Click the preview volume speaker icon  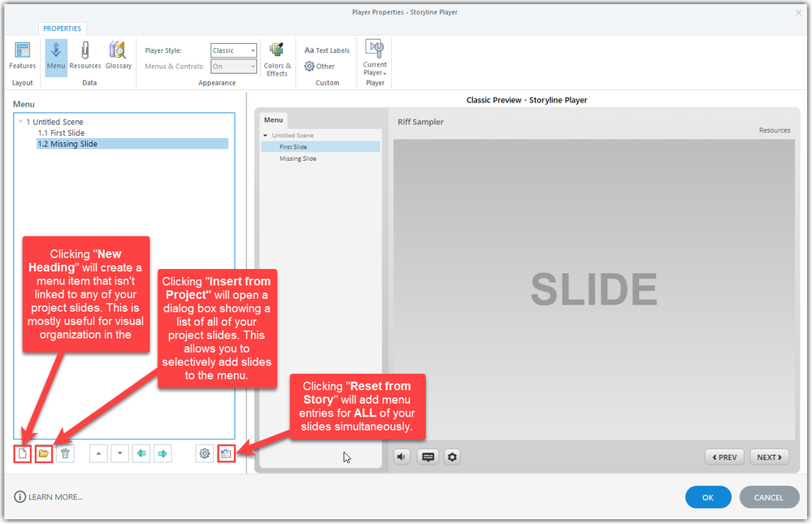[402, 457]
